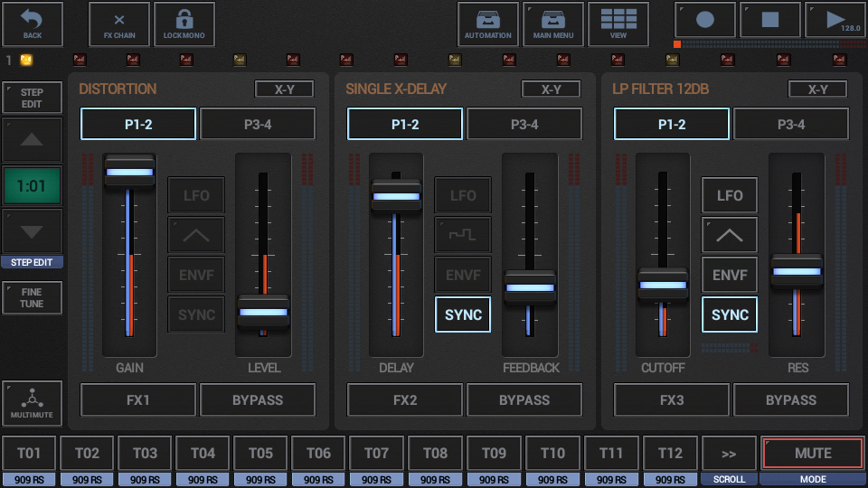
Task: Choose the effect in the FX2 slot
Action: click(405, 399)
